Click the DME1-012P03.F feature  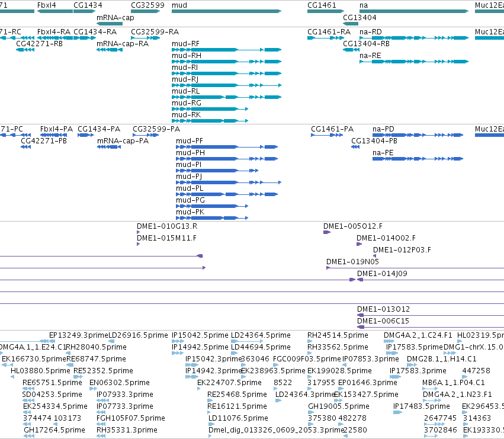(x=402, y=250)
